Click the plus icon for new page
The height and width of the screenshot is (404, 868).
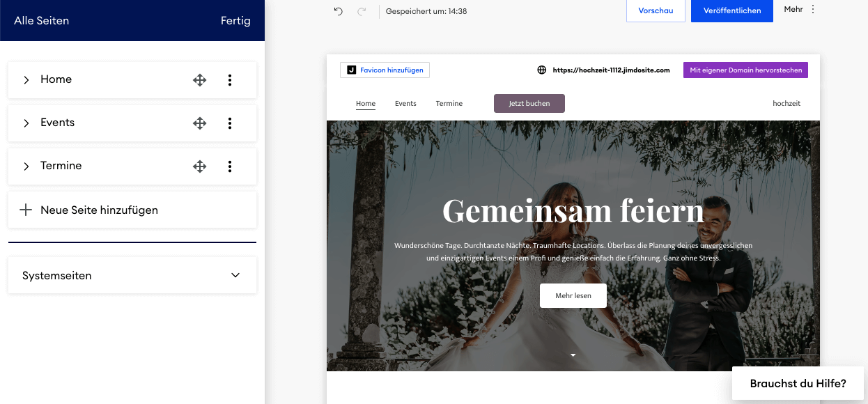pos(26,210)
